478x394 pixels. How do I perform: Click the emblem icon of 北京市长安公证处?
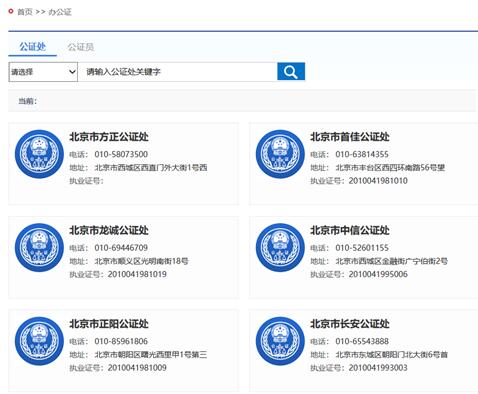280,341
